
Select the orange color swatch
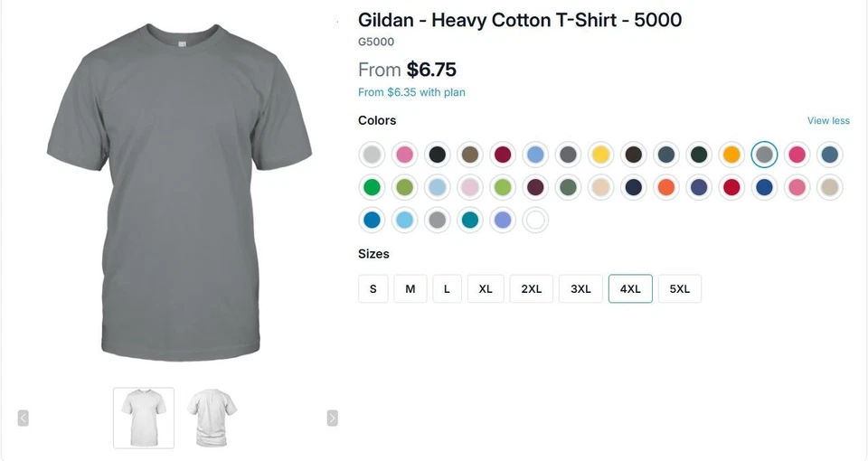pyautogui.click(x=666, y=187)
